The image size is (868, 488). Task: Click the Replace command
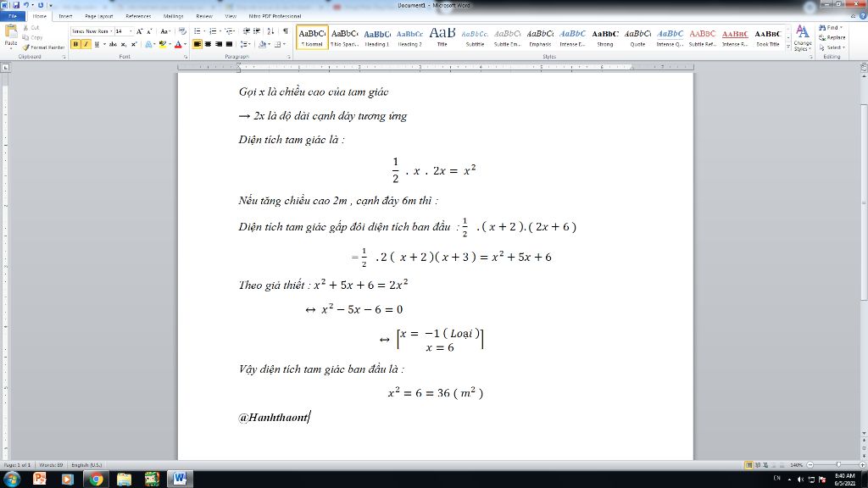tap(832, 37)
